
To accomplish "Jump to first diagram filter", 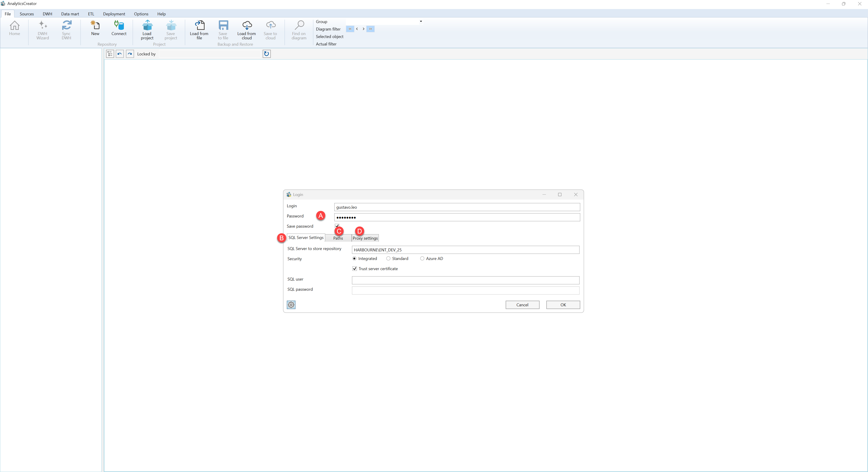I will pos(350,29).
